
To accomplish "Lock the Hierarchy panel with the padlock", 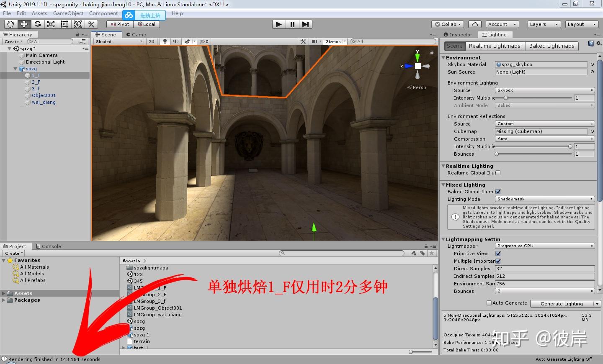I will point(77,35).
